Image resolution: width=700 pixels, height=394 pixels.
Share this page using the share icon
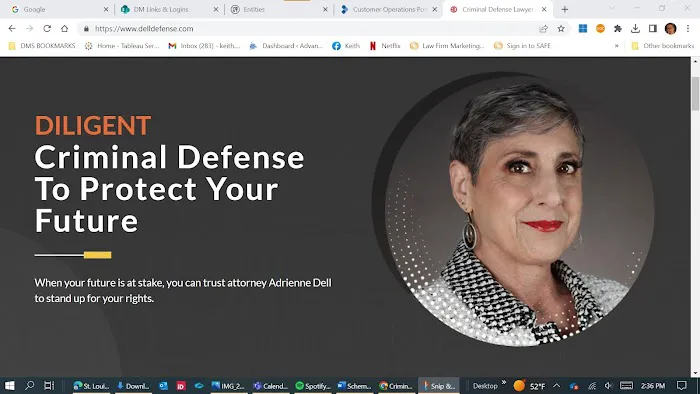click(543, 29)
